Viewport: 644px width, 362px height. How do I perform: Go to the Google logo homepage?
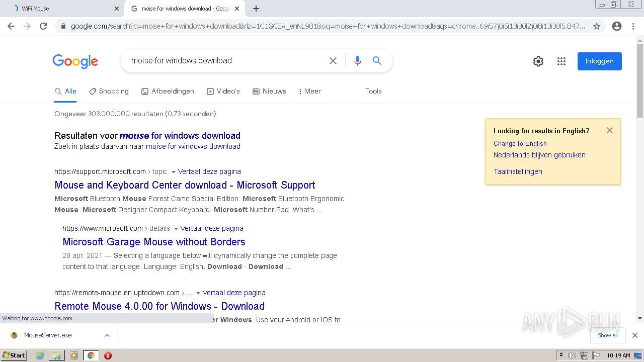75,61
